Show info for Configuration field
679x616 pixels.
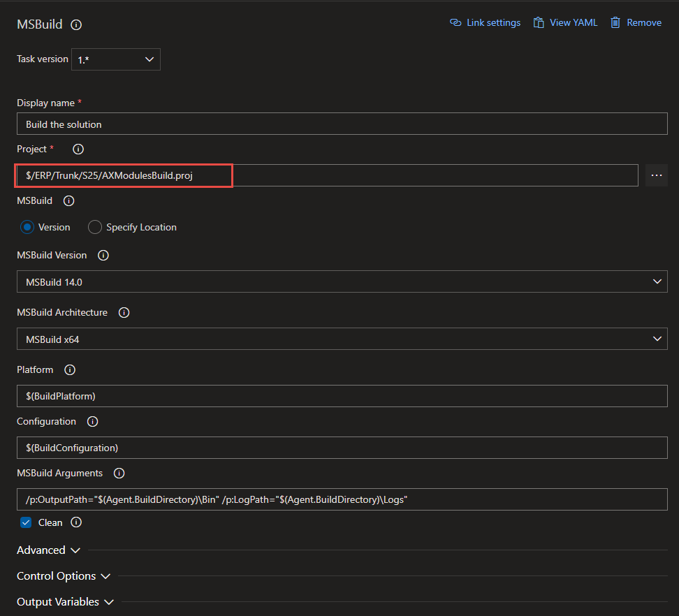point(93,422)
